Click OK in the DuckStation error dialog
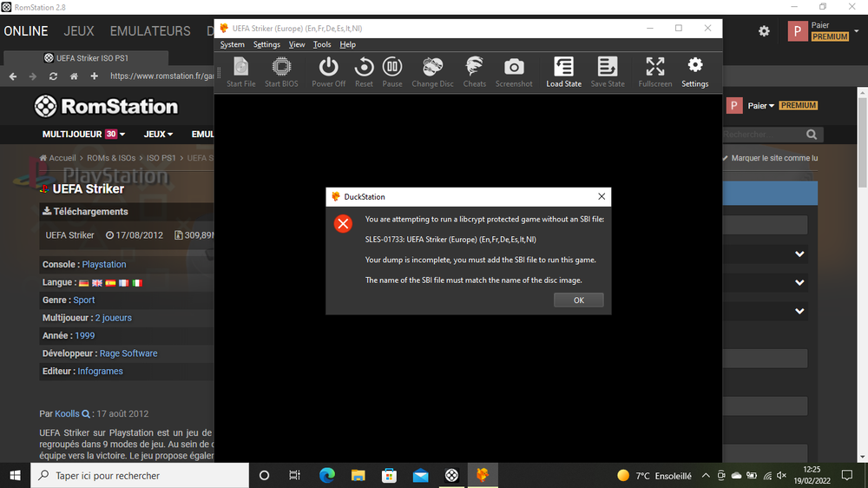The height and width of the screenshot is (488, 868). (578, 300)
